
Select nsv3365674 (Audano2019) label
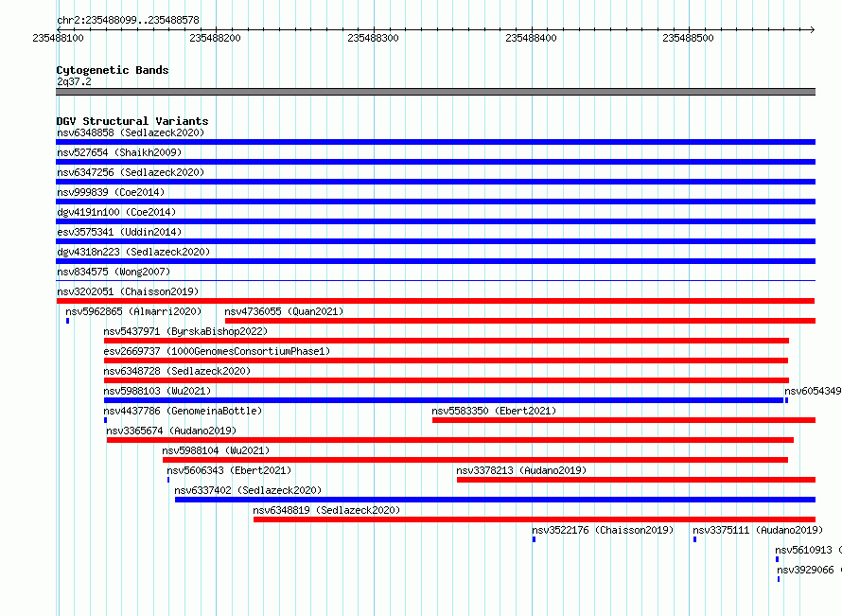tap(171, 431)
